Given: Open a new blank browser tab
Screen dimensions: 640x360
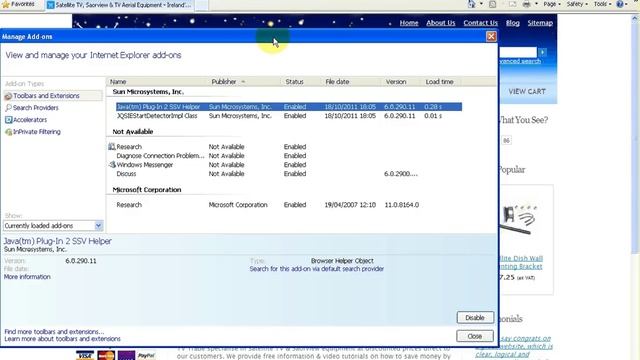Looking at the screenshot, I should pos(201,5).
